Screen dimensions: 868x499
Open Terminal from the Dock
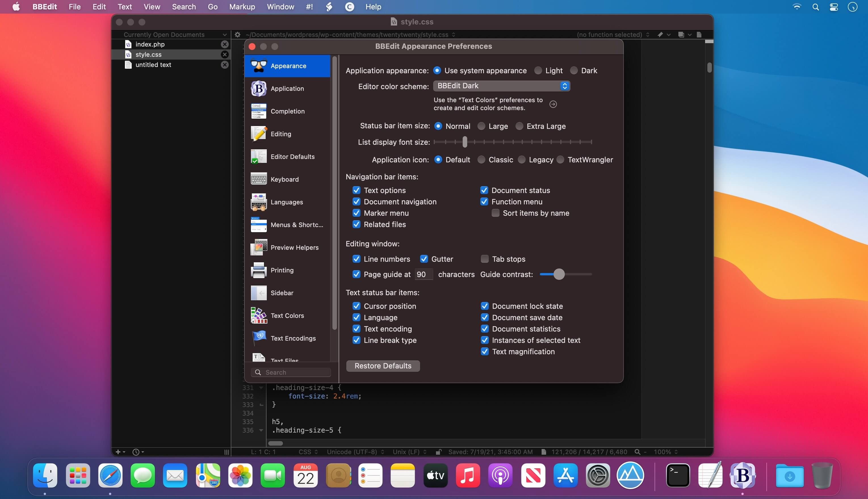point(678,475)
